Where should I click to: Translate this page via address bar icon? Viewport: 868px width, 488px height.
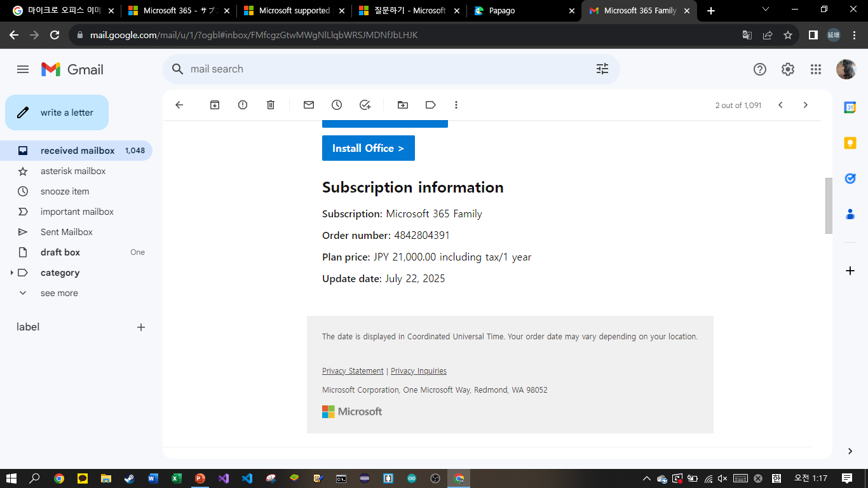click(747, 35)
